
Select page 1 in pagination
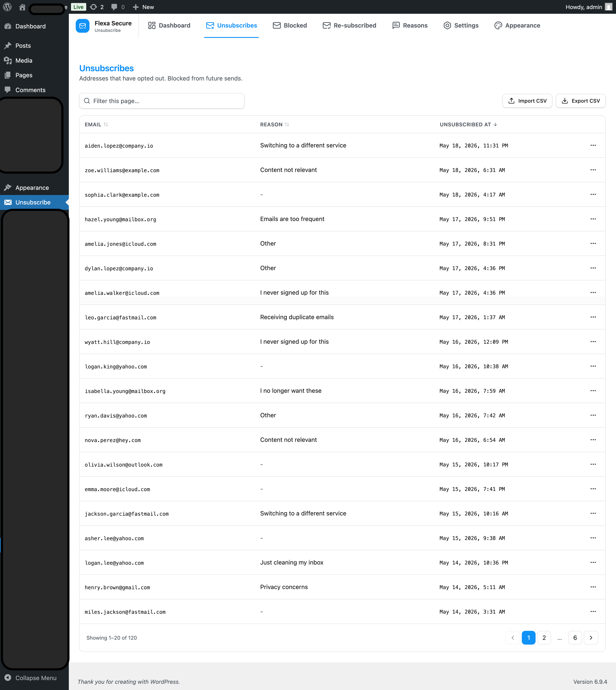pyautogui.click(x=528, y=638)
